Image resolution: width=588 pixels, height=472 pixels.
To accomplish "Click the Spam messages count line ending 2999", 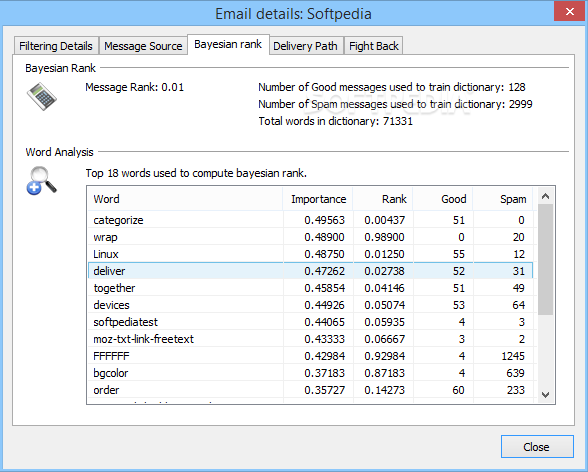I will pos(395,104).
